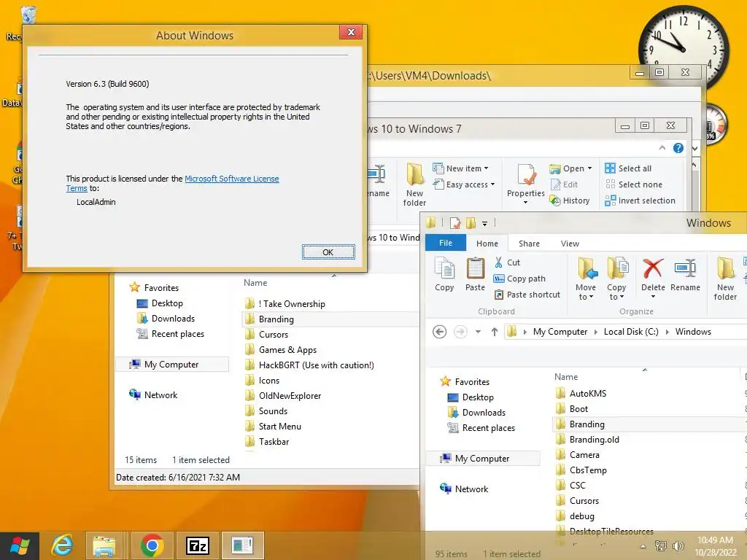Choose Cut in the Clipboard group
Screen dimensions: 747x560
click(x=507, y=262)
